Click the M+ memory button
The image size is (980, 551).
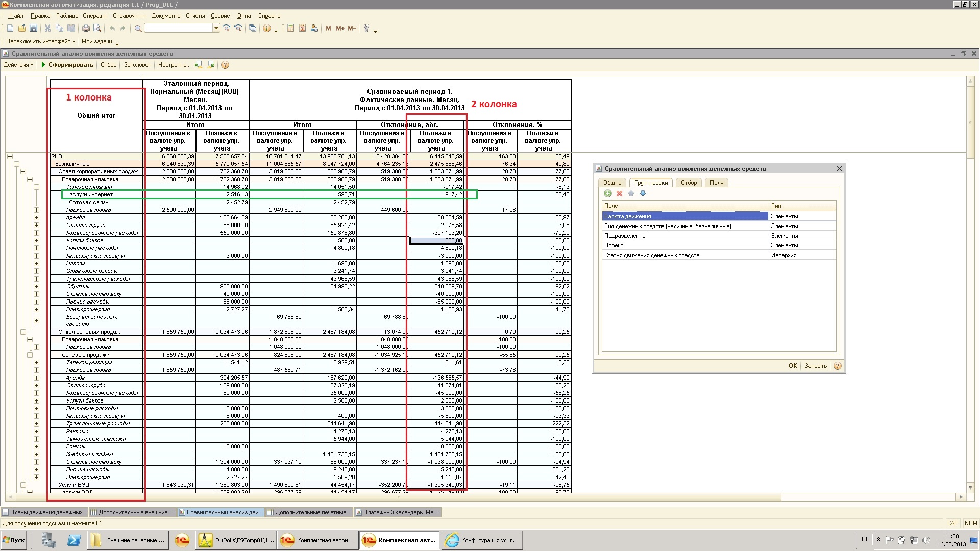coord(340,29)
